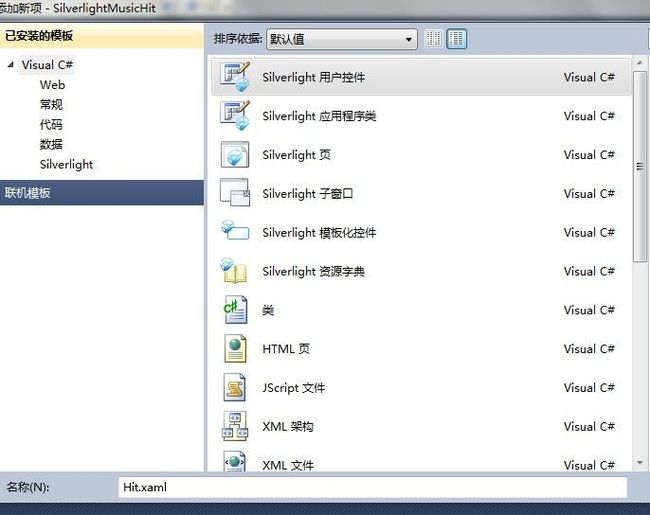Click the Silverlight 子窗口 label
Image resolution: width=650 pixels, height=515 pixels.
[x=308, y=194]
